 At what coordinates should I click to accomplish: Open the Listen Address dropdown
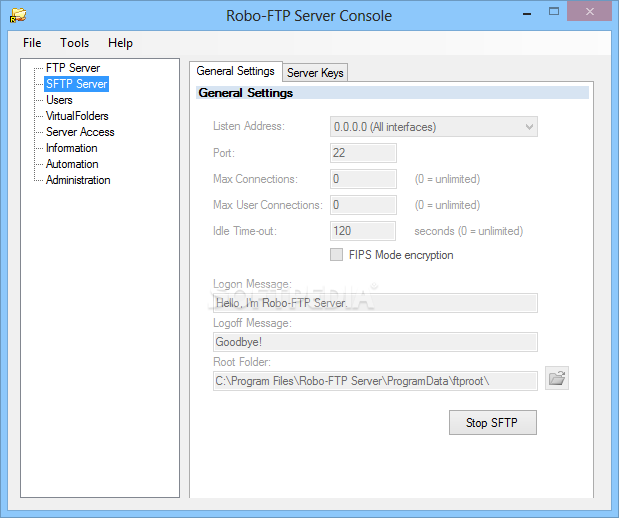tap(433, 127)
